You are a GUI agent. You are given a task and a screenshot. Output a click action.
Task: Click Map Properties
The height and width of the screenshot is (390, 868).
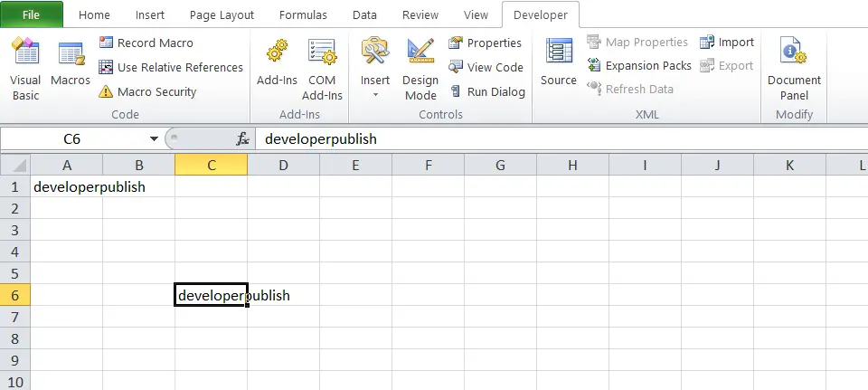tap(637, 43)
